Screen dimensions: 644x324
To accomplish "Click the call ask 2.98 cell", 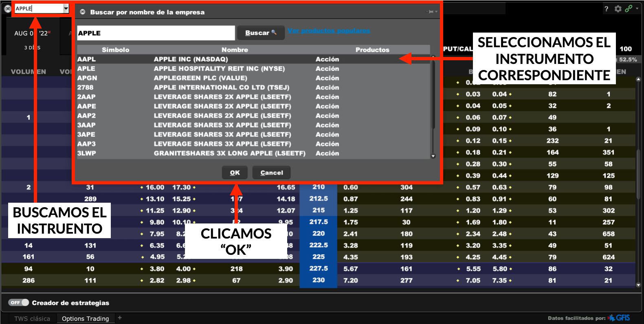I will pos(183,280).
